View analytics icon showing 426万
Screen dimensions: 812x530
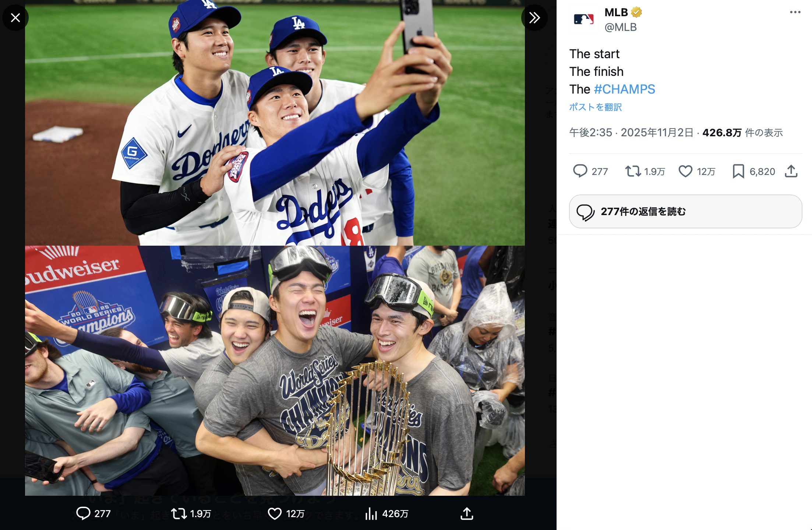click(x=371, y=513)
